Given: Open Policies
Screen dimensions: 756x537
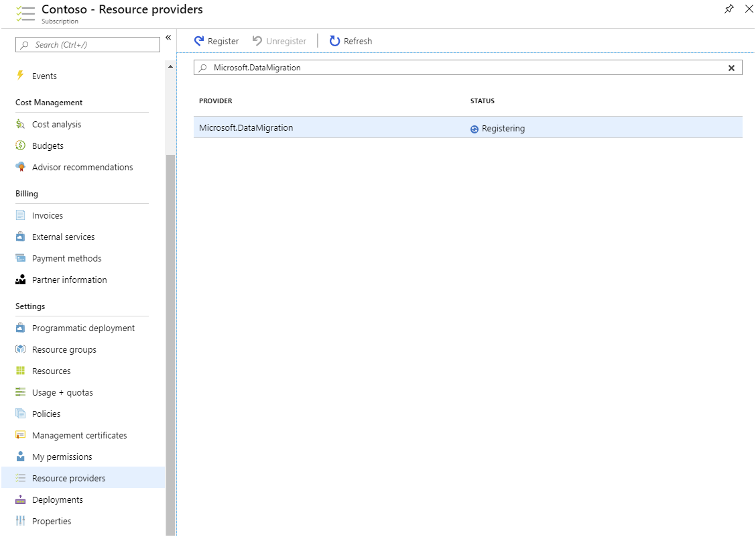Looking at the screenshot, I should pos(46,414).
